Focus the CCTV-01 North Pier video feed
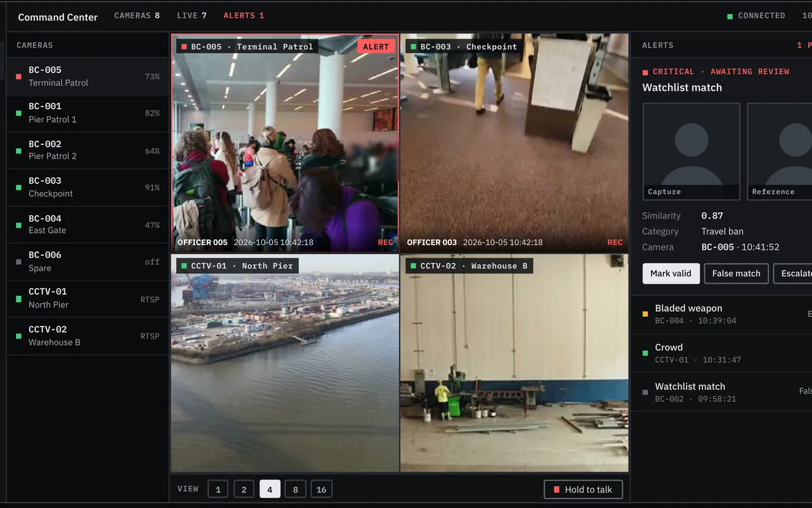812x508 pixels. [285, 363]
